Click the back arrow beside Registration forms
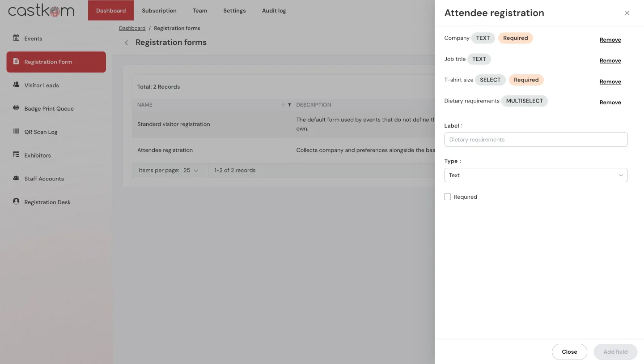644x364 pixels. (126, 43)
